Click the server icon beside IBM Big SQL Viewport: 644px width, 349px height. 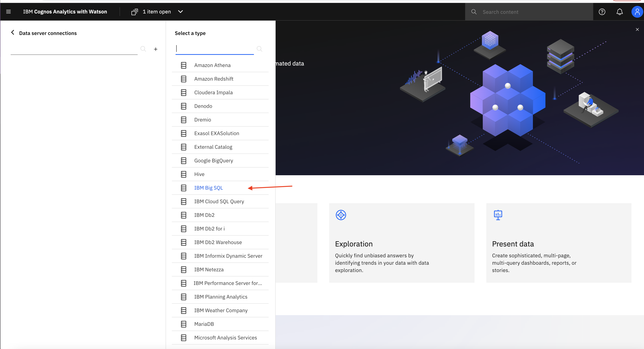click(x=183, y=188)
